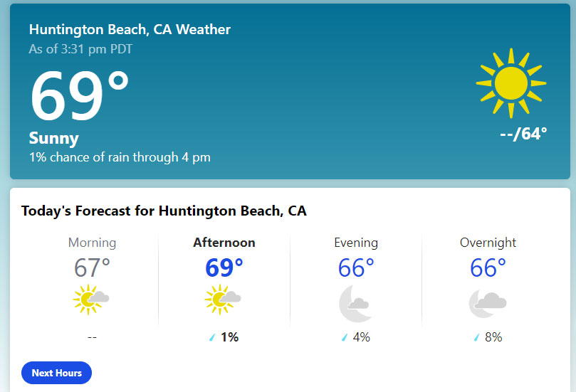Open the Next Hours forecast

pyautogui.click(x=56, y=373)
